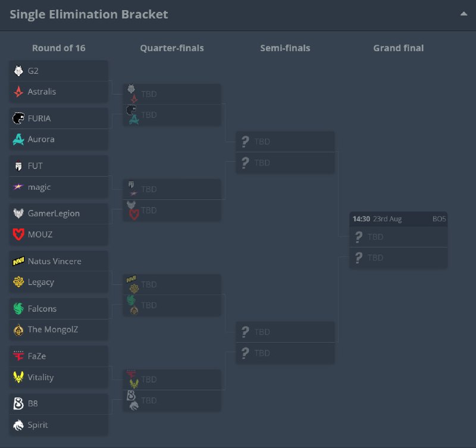
Task: Select the B8 logo icon
Action: pos(18,404)
